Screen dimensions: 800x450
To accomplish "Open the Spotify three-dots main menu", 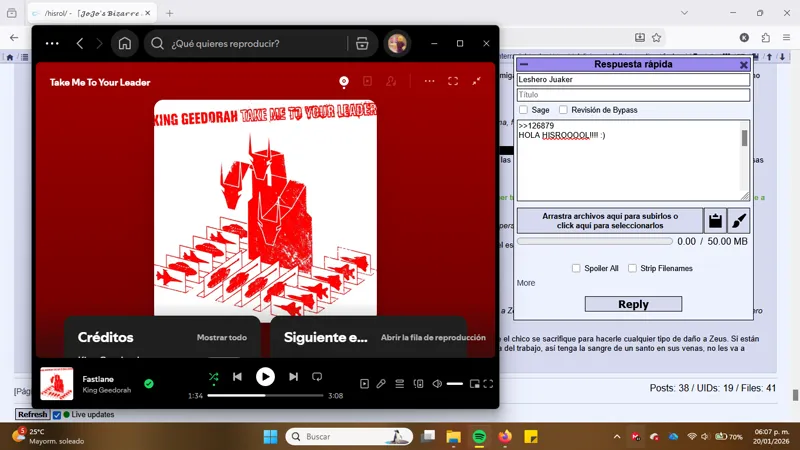I will 52,43.
